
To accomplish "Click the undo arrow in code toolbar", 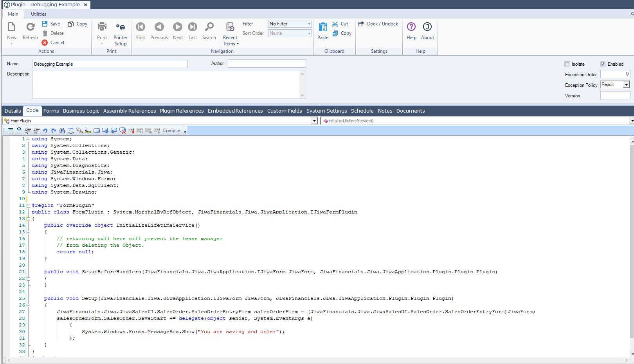I will [45, 131].
